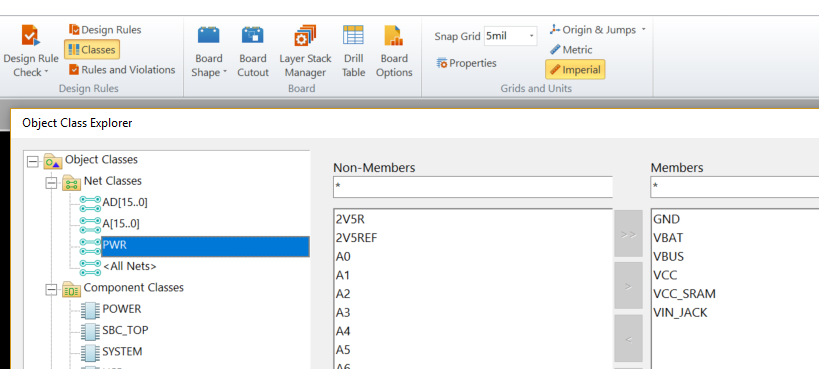Switch units to Imperial
Viewport: 819px width, 369px height.
pyautogui.click(x=575, y=70)
